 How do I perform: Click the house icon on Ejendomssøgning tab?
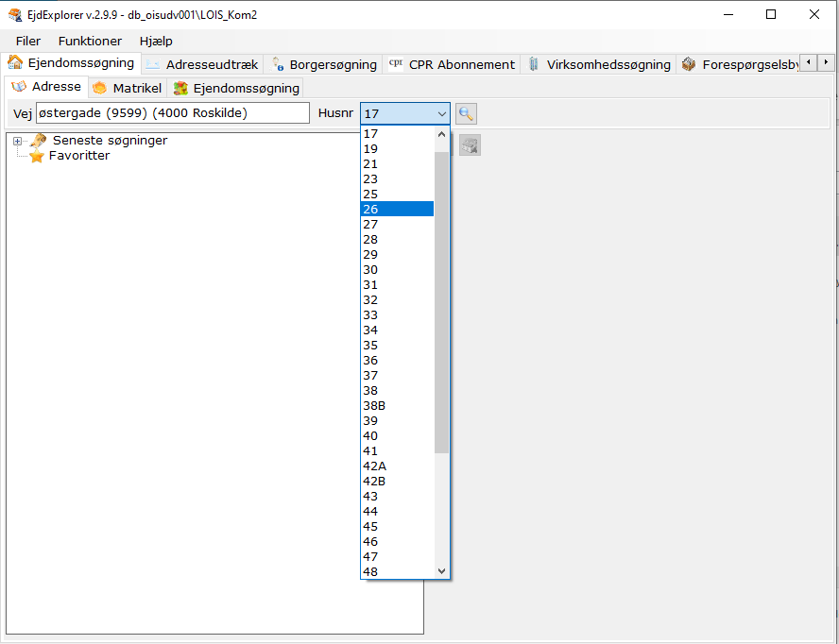[15, 63]
